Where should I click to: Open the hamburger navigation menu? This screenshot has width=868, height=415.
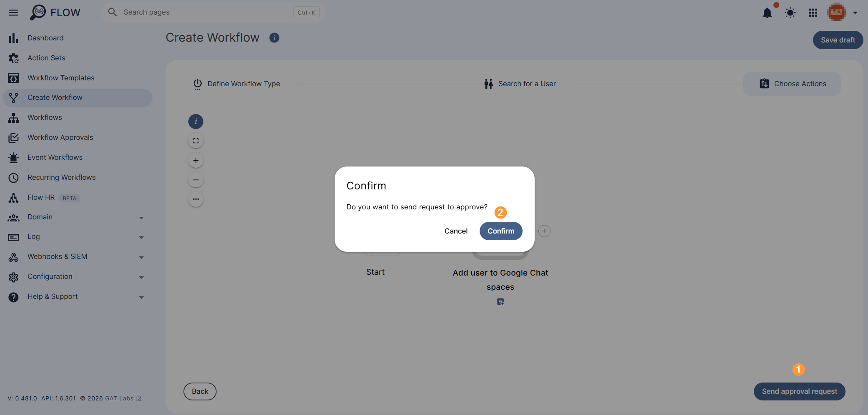pyautogui.click(x=13, y=12)
